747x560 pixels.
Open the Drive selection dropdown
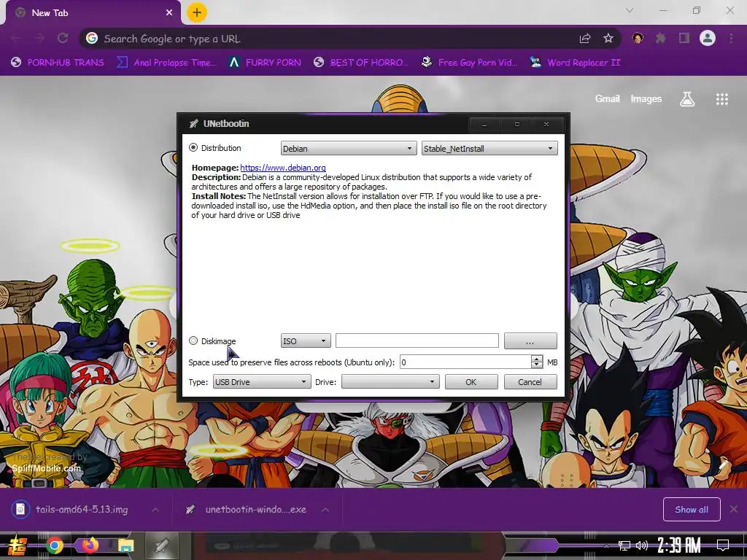tap(390, 382)
